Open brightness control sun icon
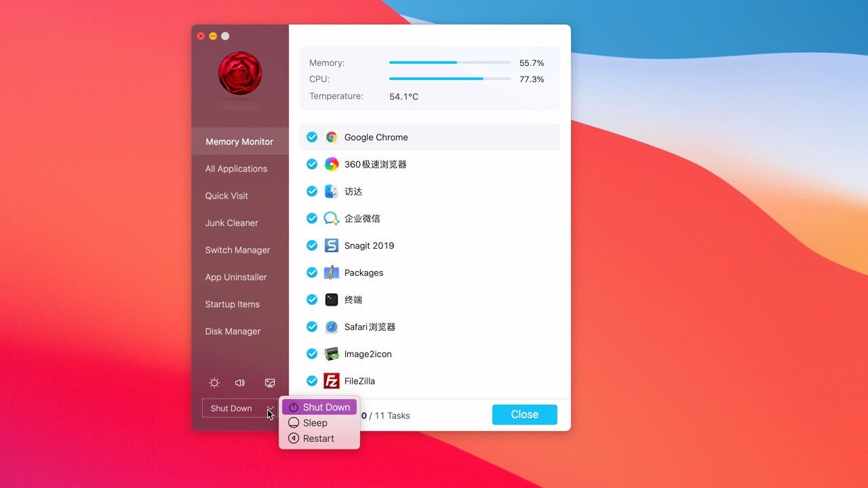Screen dimensions: 868x488 (x=214, y=383)
